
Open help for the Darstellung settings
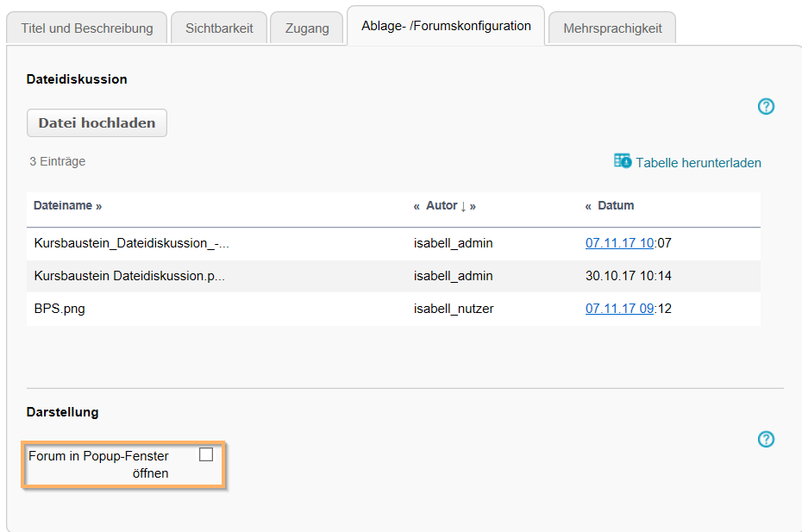pos(766,439)
